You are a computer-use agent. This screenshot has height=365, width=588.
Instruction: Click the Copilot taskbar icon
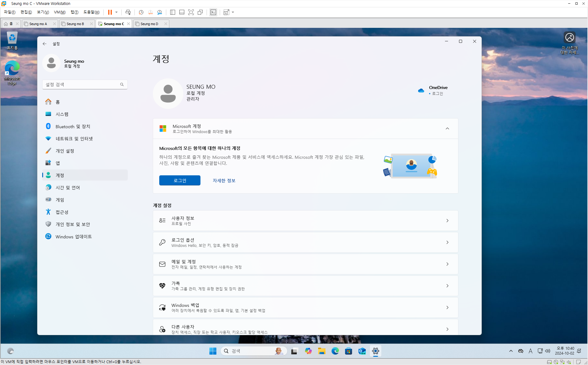coord(308,351)
